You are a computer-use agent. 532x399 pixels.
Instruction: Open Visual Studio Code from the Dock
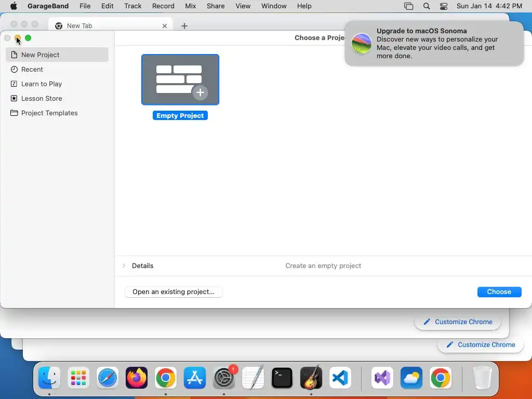point(340,378)
